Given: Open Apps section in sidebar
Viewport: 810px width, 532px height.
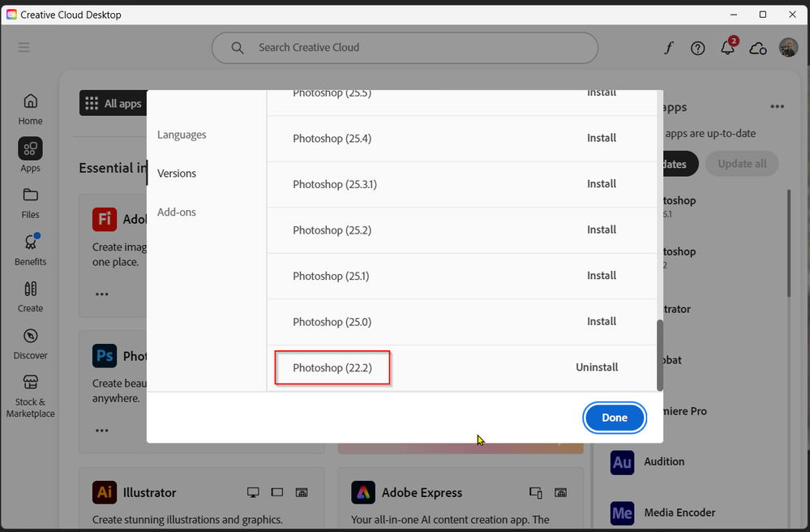Looking at the screenshot, I should pos(31,155).
